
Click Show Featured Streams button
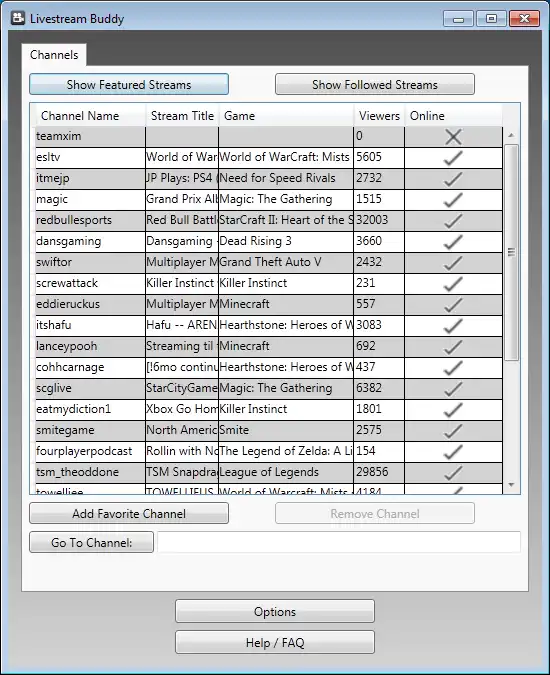[x=129, y=84]
